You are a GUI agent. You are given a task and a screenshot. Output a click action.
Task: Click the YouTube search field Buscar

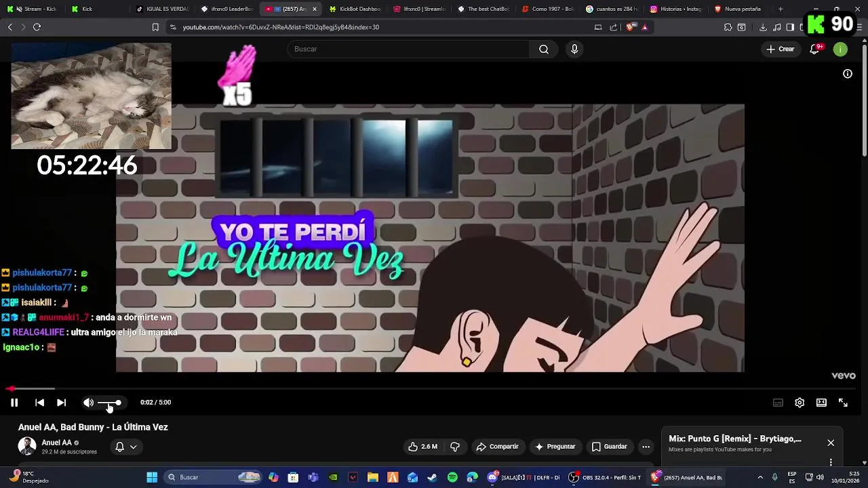pos(408,49)
